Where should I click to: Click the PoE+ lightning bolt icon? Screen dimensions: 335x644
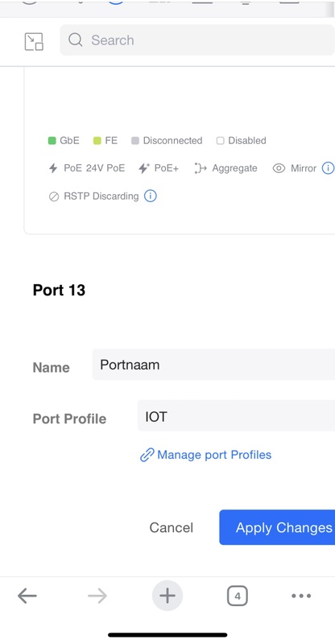143,168
